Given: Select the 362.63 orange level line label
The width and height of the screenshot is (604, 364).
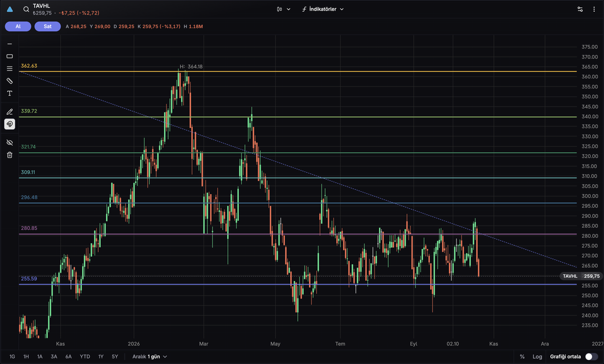Looking at the screenshot, I should click(x=29, y=66).
